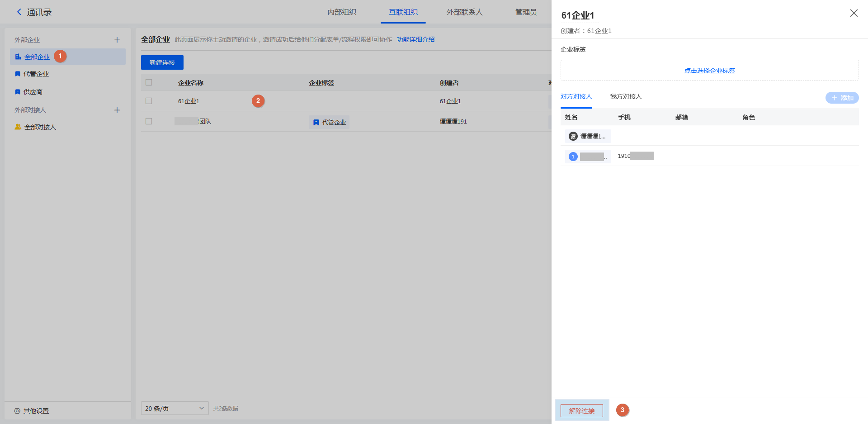The image size is (868, 424).
Task: Click the plus icon next to 外部企业
Action: (117, 40)
